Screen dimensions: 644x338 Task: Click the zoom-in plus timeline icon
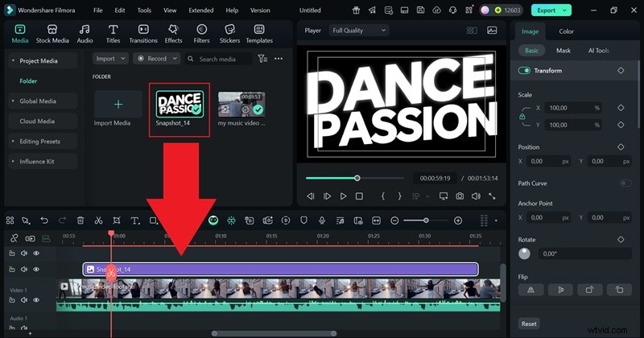[458, 221]
